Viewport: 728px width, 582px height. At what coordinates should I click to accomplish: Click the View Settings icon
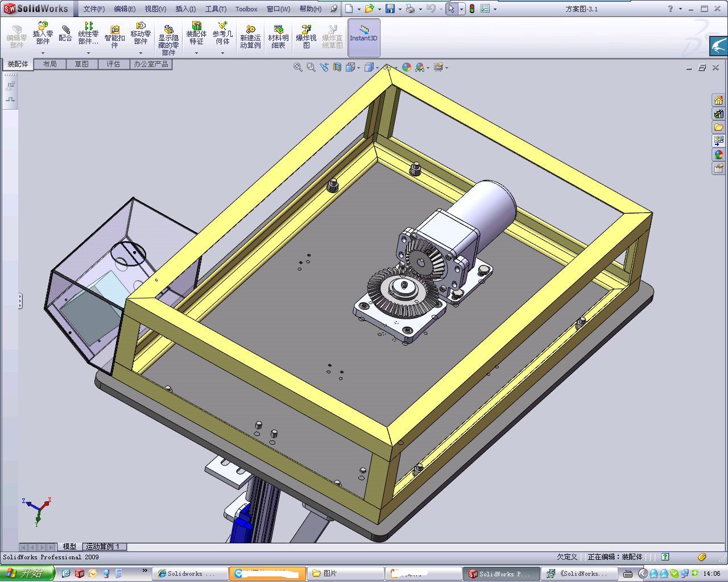(438, 67)
